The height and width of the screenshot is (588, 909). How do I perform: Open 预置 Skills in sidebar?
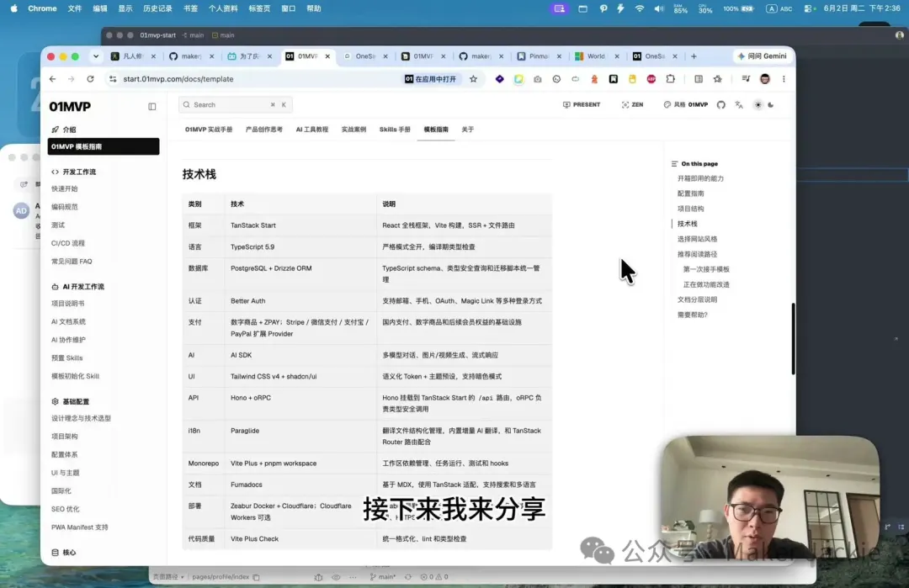click(x=66, y=358)
